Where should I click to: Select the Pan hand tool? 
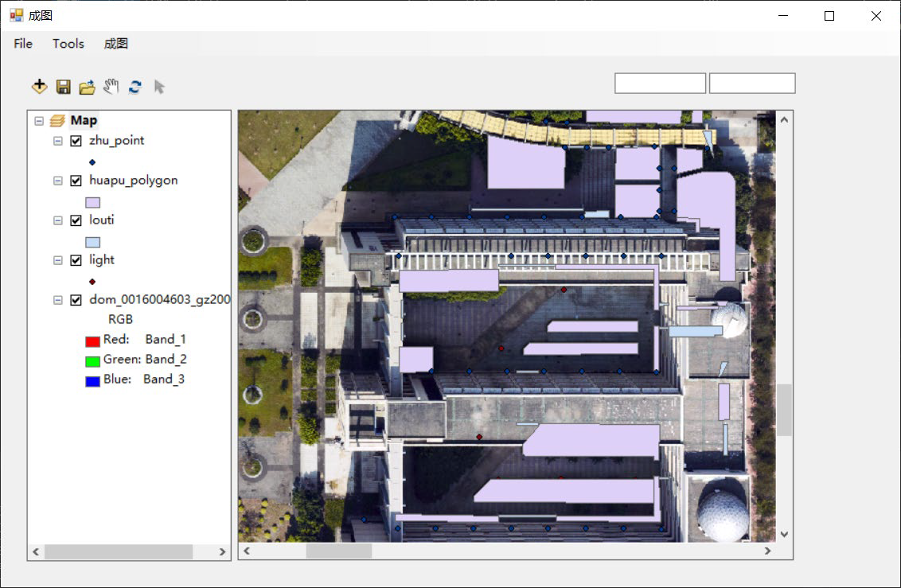(111, 87)
